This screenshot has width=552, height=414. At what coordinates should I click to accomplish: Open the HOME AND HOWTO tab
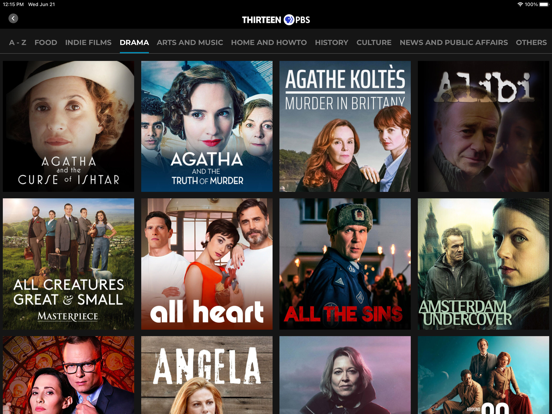(x=269, y=43)
